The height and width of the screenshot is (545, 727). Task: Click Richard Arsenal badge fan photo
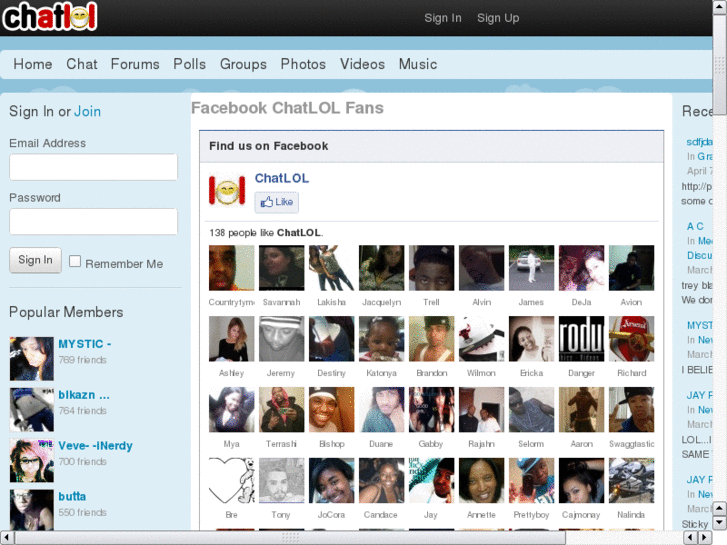[x=631, y=339]
